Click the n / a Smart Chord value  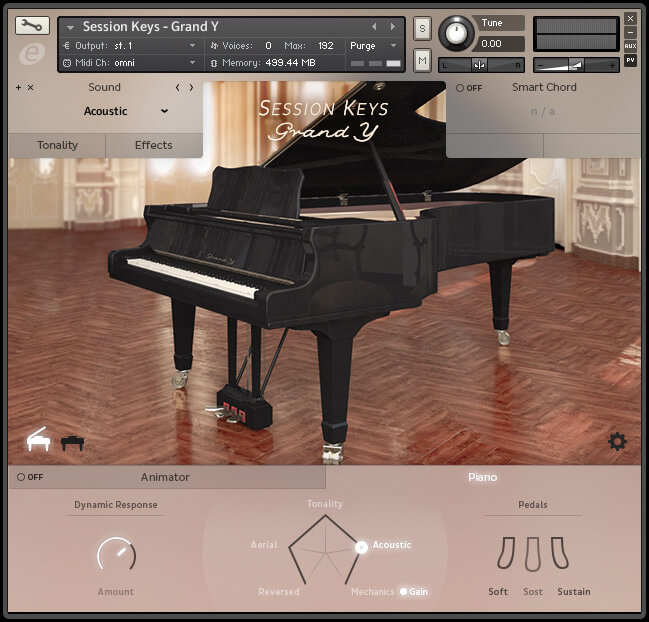coord(543,111)
